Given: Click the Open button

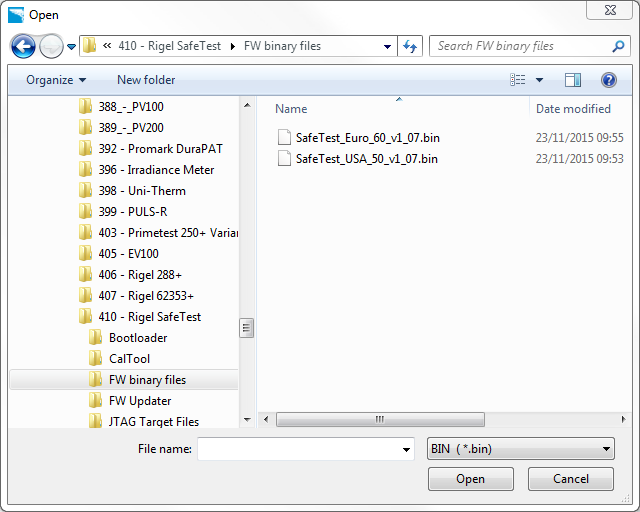Looking at the screenshot, I should [x=471, y=479].
